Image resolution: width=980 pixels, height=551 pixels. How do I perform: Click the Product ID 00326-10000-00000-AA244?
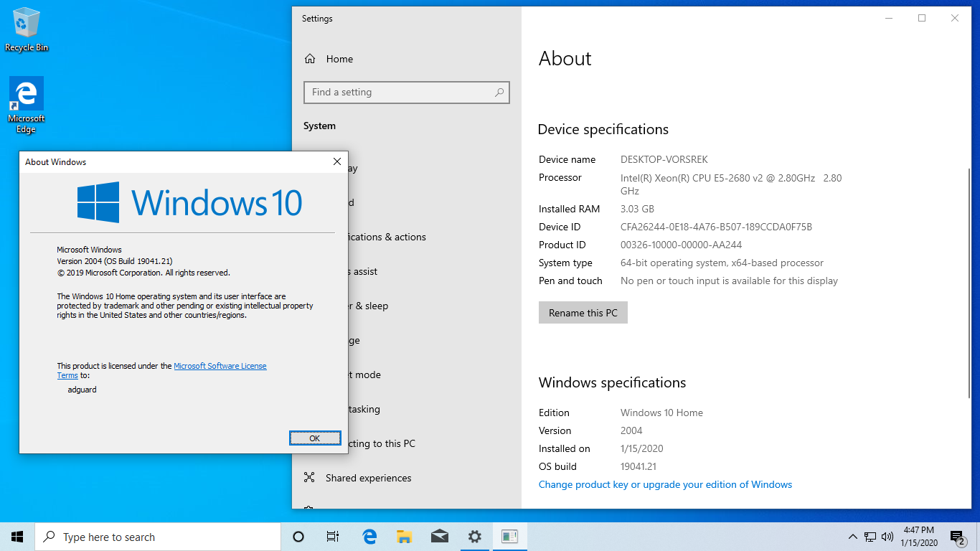pos(681,245)
